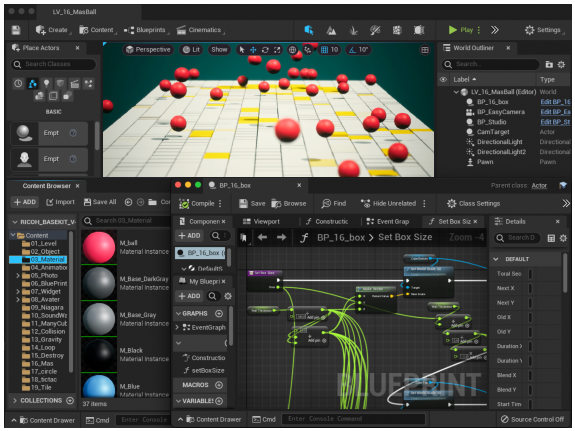Expand the 05_Photo folder
Viewport: 575px width, 431px height.
[x=17, y=275]
